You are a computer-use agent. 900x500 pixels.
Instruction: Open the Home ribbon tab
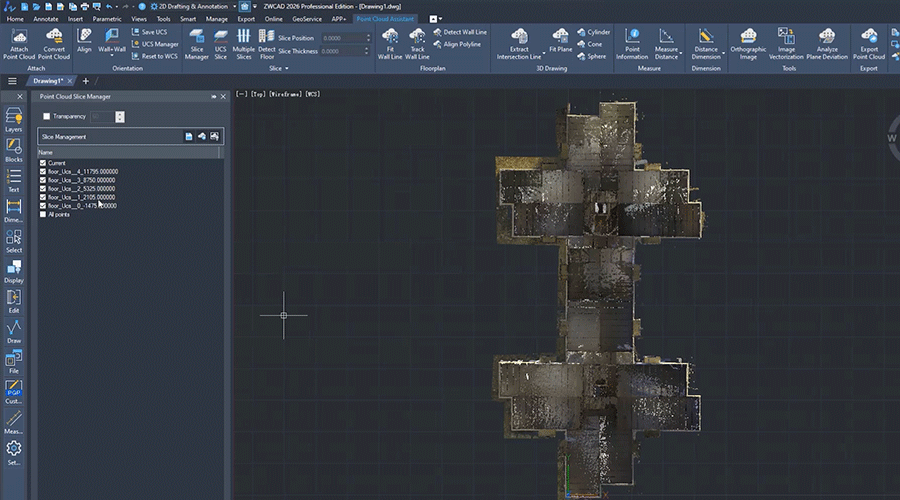[15, 19]
